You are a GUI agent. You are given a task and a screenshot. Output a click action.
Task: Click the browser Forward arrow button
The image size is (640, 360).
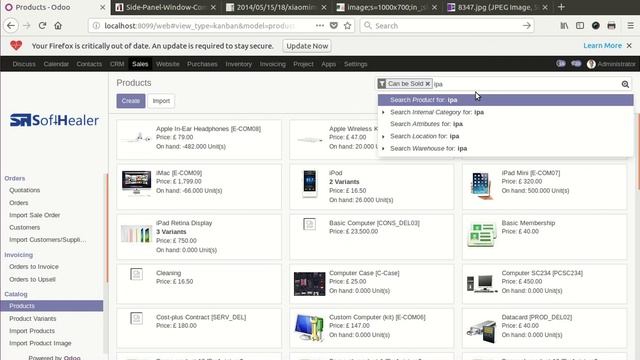27,26
